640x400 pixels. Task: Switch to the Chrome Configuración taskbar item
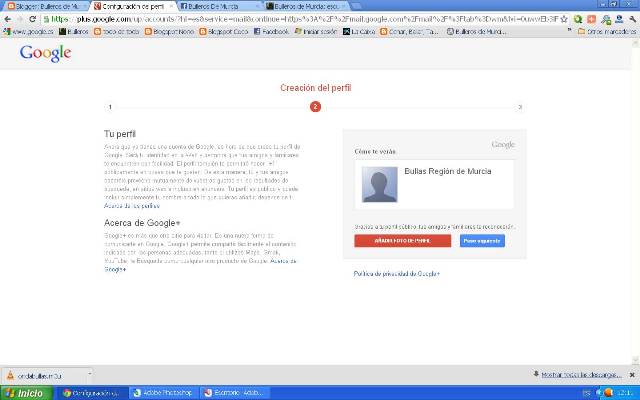pyautogui.click(x=91, y=393)
